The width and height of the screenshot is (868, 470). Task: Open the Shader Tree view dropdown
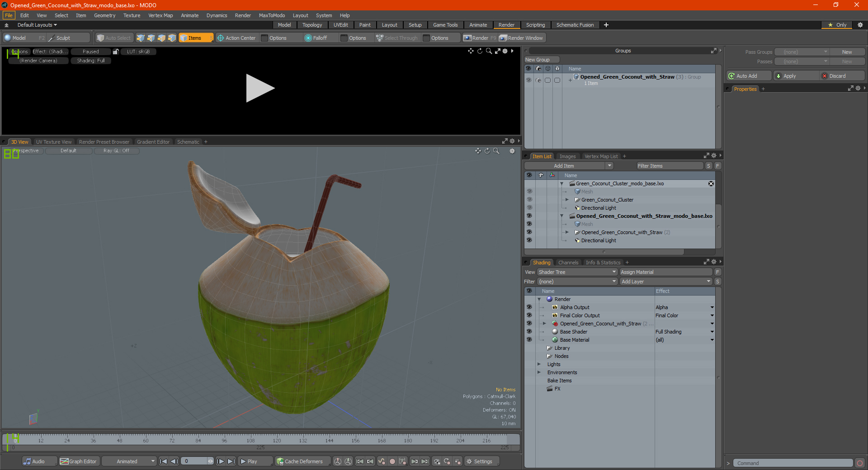pyautogui.click(x=577, y=272)
